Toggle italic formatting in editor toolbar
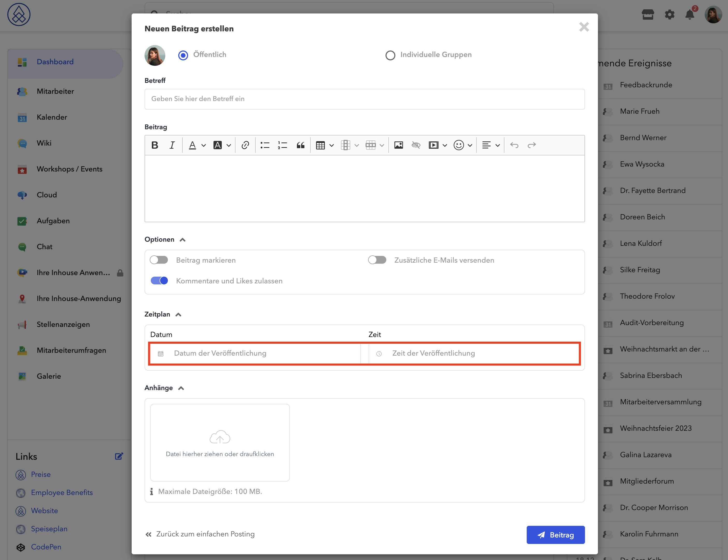The width and height of the screenshot is (728, 560). (x=172, y=145)
